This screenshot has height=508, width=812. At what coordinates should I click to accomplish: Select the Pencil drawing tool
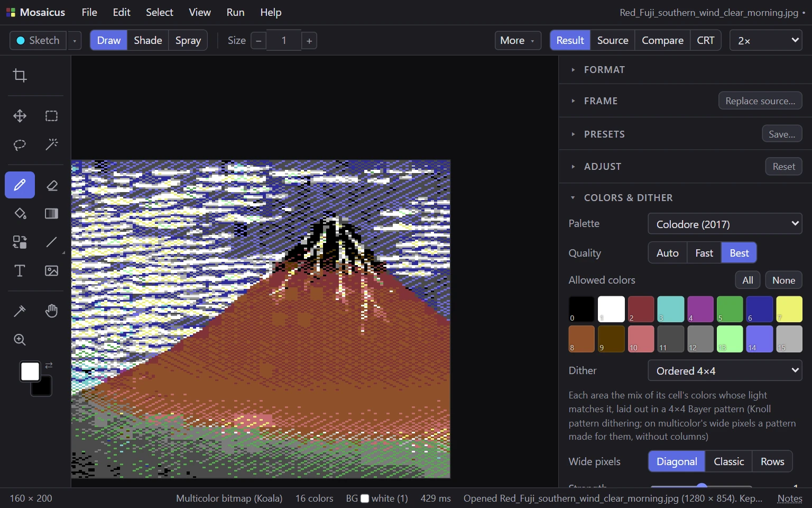[x=20, y=185]
